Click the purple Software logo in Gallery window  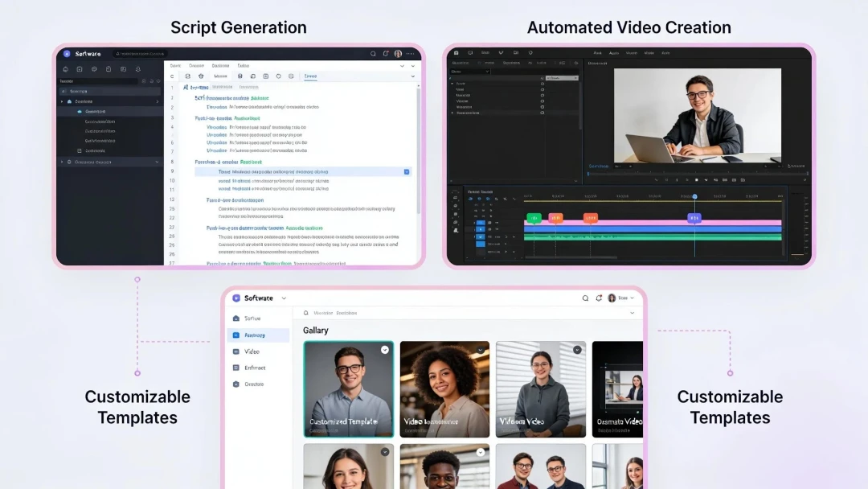point(236,298)
